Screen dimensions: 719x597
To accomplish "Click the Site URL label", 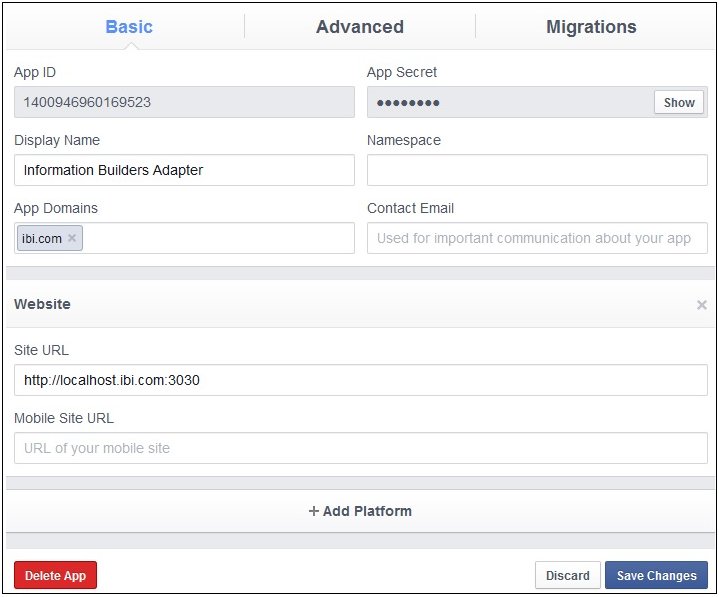I will [41, 350].
